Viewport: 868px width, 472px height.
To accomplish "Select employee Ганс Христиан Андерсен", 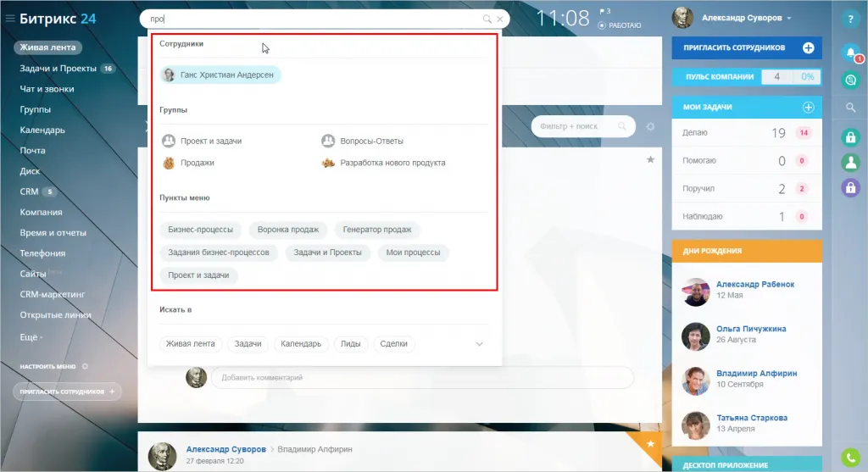I will [x=220, y=75].
